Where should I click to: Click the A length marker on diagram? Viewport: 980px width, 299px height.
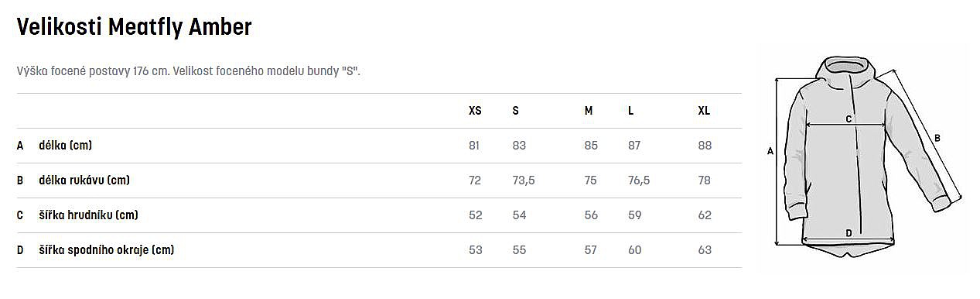point(770,152)
